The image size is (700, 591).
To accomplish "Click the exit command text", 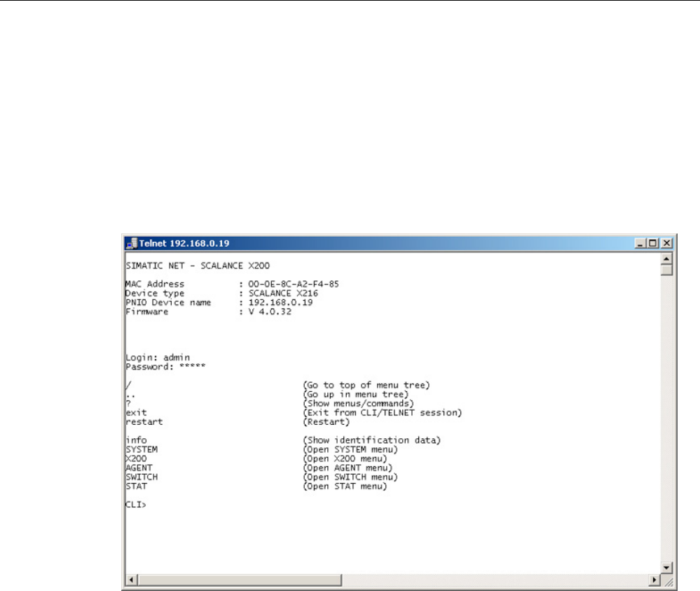I will pos(136,413).
